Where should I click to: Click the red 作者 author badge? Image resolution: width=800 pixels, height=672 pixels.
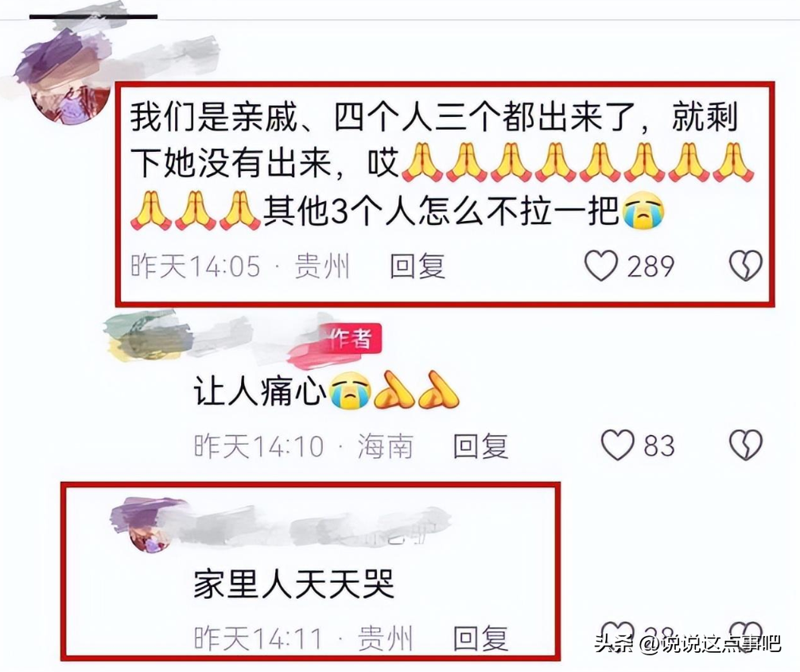point(351,338)
